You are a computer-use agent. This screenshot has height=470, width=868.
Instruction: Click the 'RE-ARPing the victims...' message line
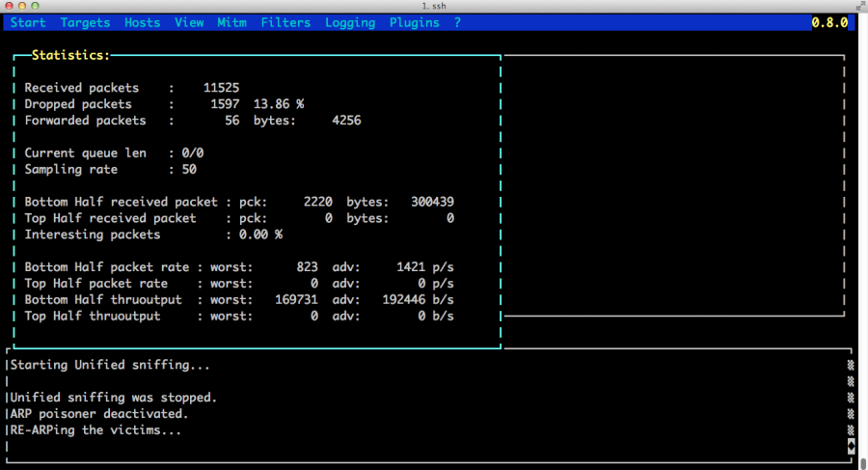click(x=95, y=430)
